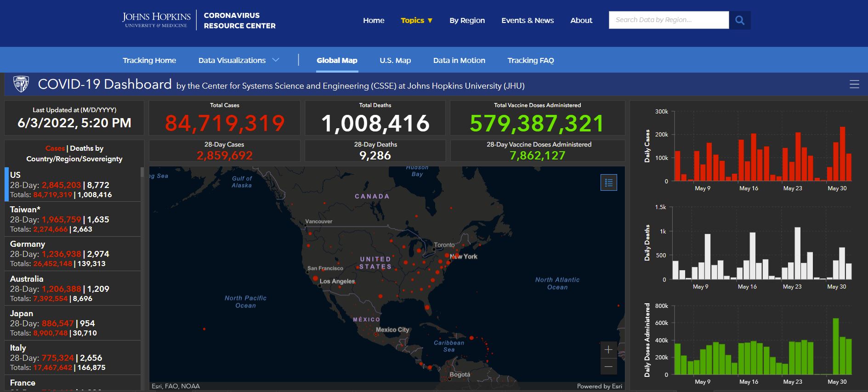This screenshot has height=392, width=868.
Task: Click the Last Updated 6/3/2022 timestamp
Action: coord(74,123)
